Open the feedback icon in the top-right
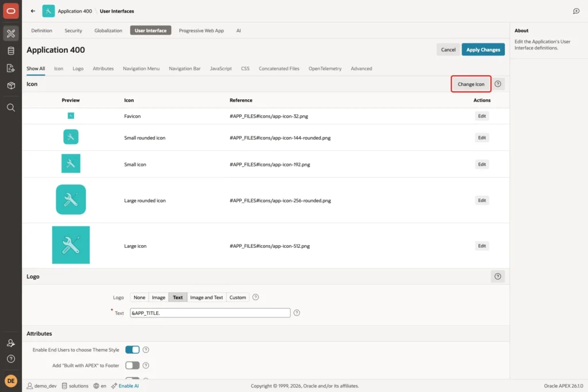 [x=576, y=11]
